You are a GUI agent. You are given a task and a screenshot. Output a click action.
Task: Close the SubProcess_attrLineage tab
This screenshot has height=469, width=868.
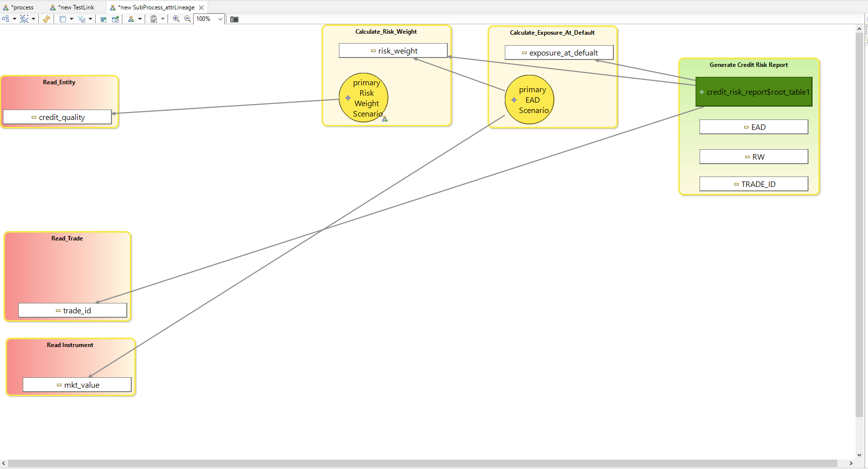tap(201, 7)
